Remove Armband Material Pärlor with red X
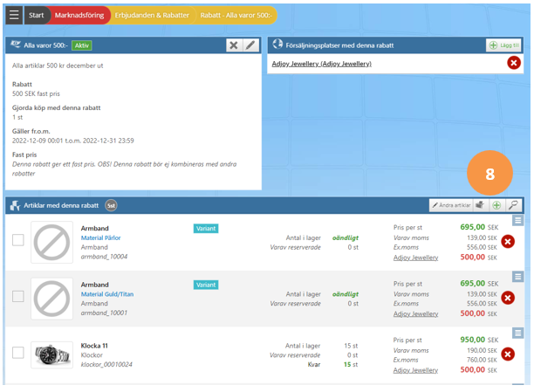This screenshot has width=534, height=392. [508, 242]
